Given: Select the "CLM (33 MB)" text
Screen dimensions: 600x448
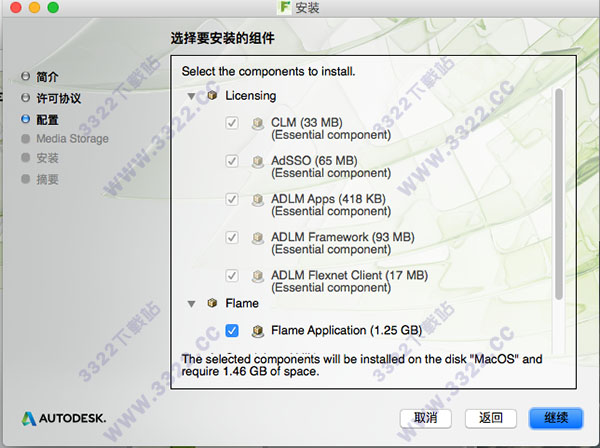Looking at the screenshot, I should [x=307, y=122].
